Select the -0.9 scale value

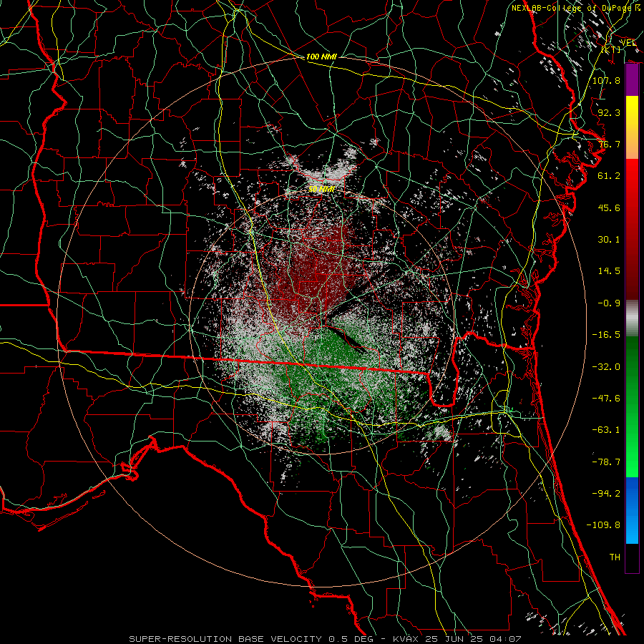tap(609, 303)
